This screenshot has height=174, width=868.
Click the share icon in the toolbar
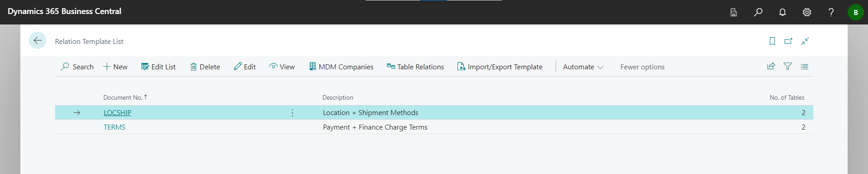click(771, 66)
